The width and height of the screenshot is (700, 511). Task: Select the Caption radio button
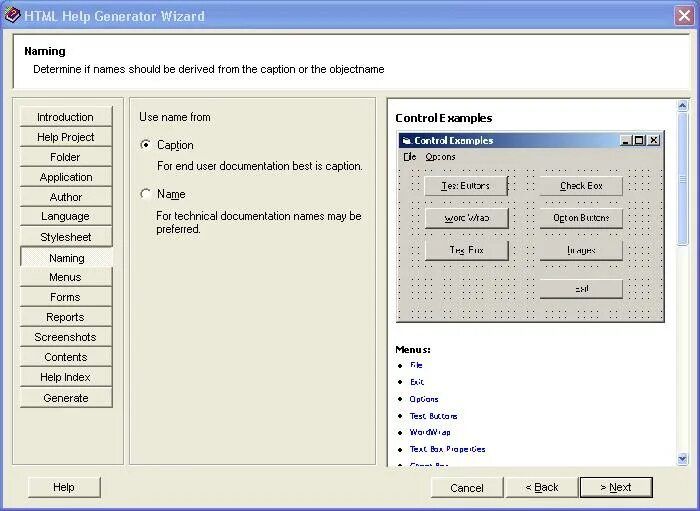(x=146, y=145)
